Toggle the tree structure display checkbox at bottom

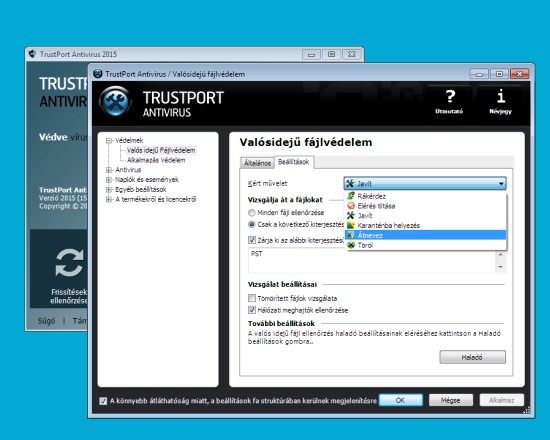coord(103,401)
